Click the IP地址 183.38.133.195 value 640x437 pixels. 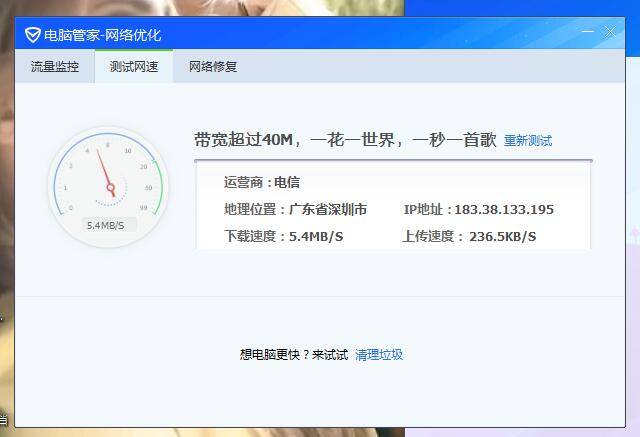click(504, 210)
